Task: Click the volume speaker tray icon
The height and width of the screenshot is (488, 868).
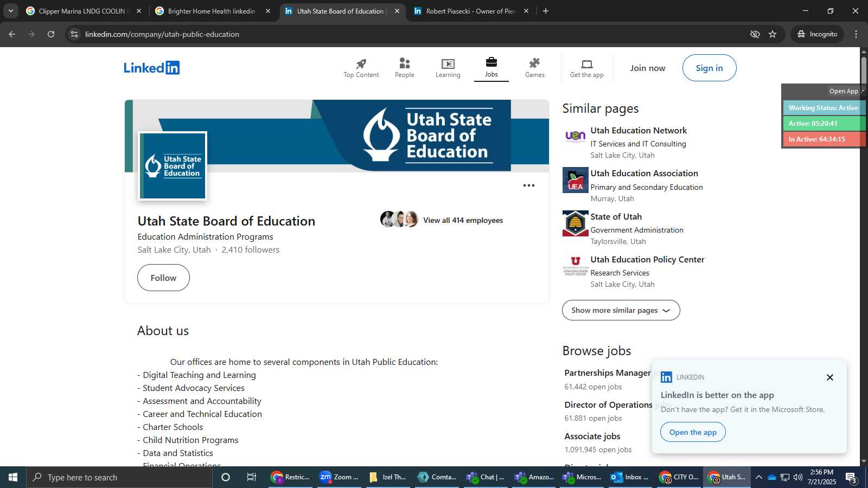Action: tap(798, 477)
